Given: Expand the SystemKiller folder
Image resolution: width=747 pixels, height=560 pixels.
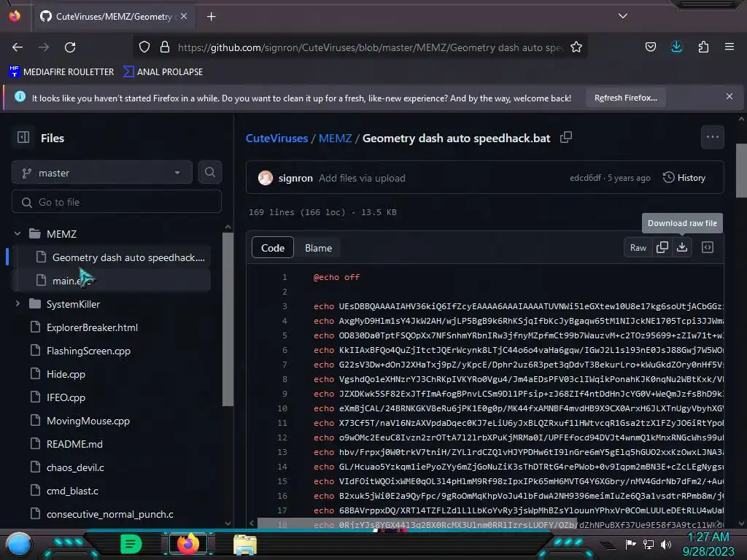Looking at the screenshot, I should 18,304.
